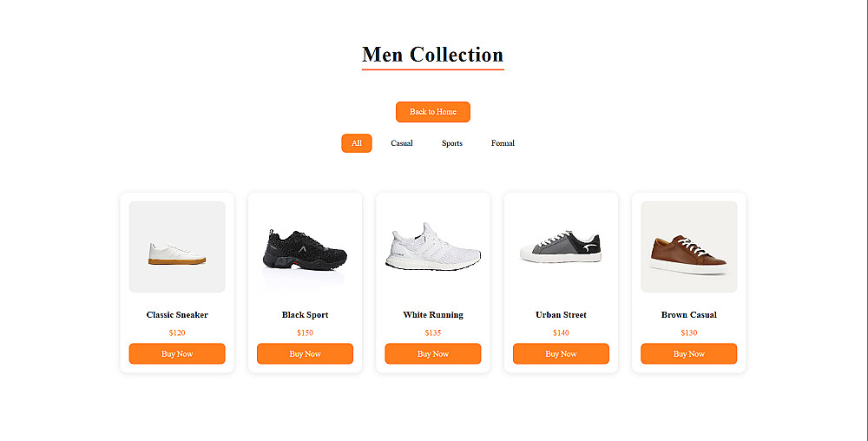Click Buy Now under White Running
The height and width of the screenshot is (441, 868).
click(x=433, y=354)
